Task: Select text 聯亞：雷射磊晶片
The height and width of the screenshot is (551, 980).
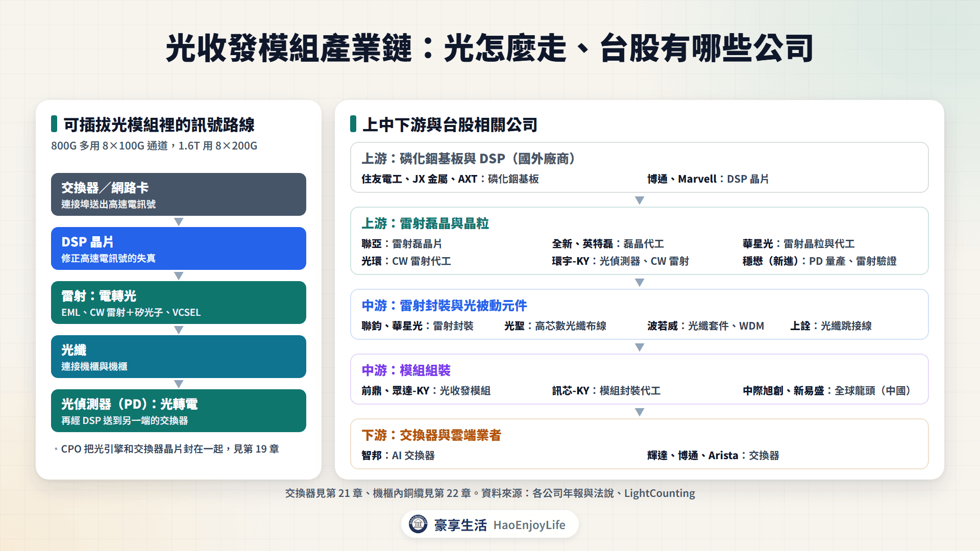Action: pyautogui.click(x=402, y=244)
